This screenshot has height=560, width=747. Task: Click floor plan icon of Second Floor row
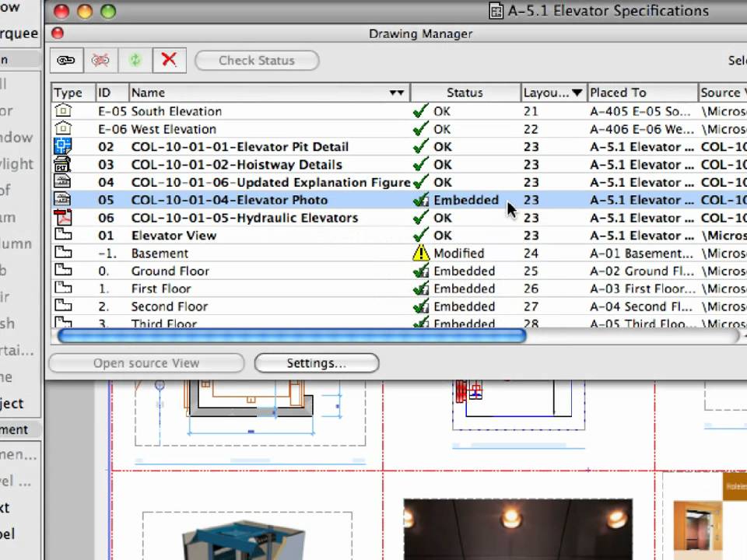coord(63,305)
